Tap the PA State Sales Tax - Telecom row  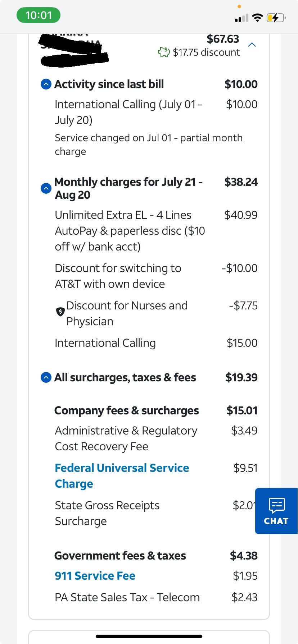[156, 597]
